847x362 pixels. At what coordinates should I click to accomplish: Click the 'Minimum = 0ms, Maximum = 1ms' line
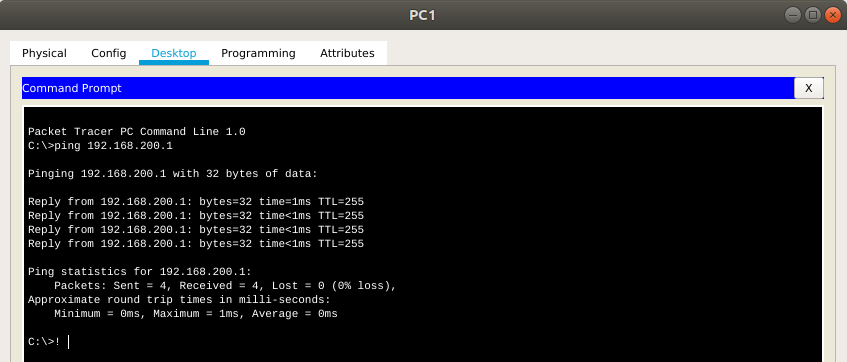click(196, 313)
